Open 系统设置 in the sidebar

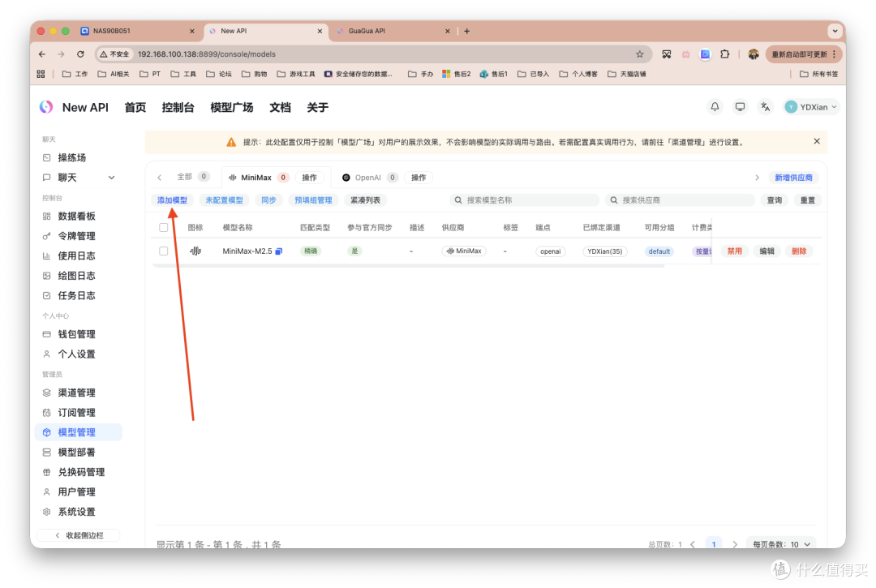pyautogui.click(x=78, y=512)
